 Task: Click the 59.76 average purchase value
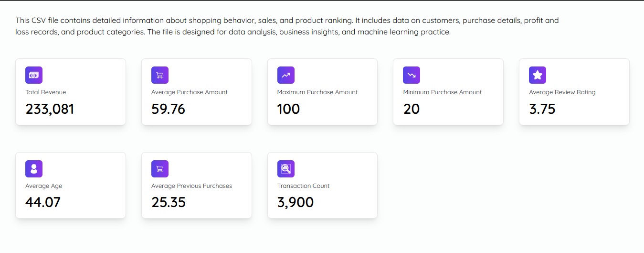click(x=169, y=109)
